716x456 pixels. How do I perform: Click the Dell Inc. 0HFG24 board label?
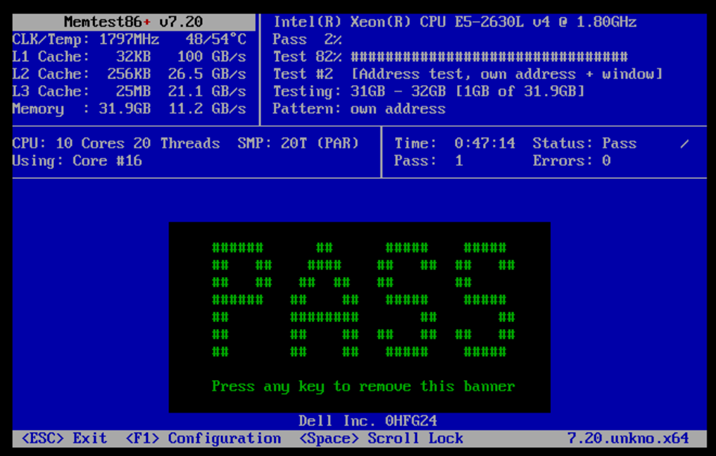[x=368, y=420]
